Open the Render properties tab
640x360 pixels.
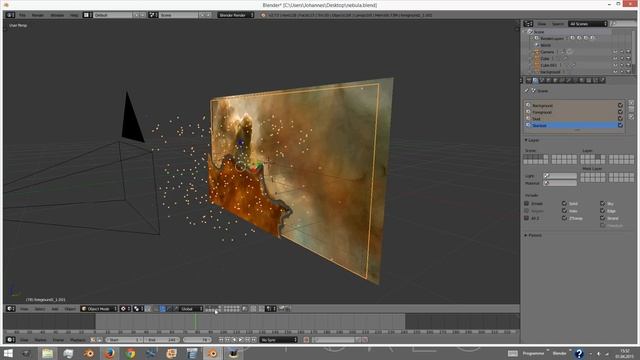529,80
